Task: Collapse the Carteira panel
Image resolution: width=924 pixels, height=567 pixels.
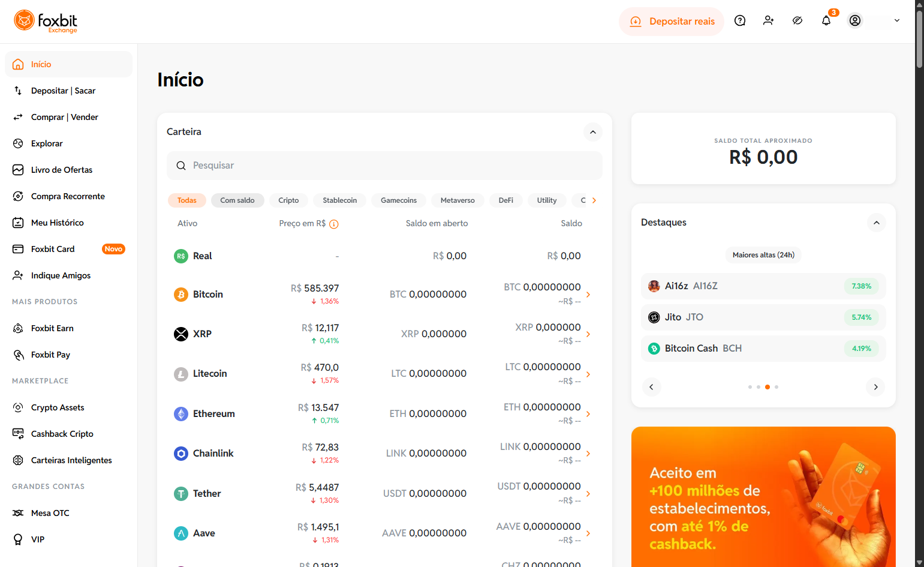Action: (x=592, y=132)
